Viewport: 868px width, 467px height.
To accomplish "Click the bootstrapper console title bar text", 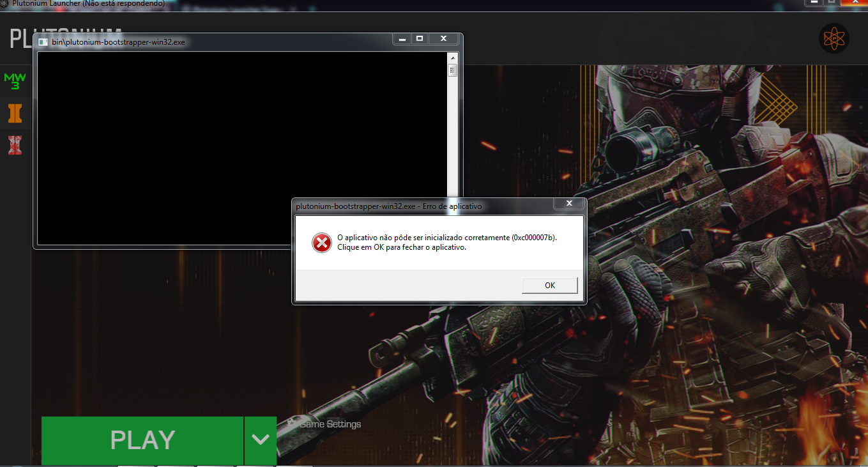I will tap(118, 42).
